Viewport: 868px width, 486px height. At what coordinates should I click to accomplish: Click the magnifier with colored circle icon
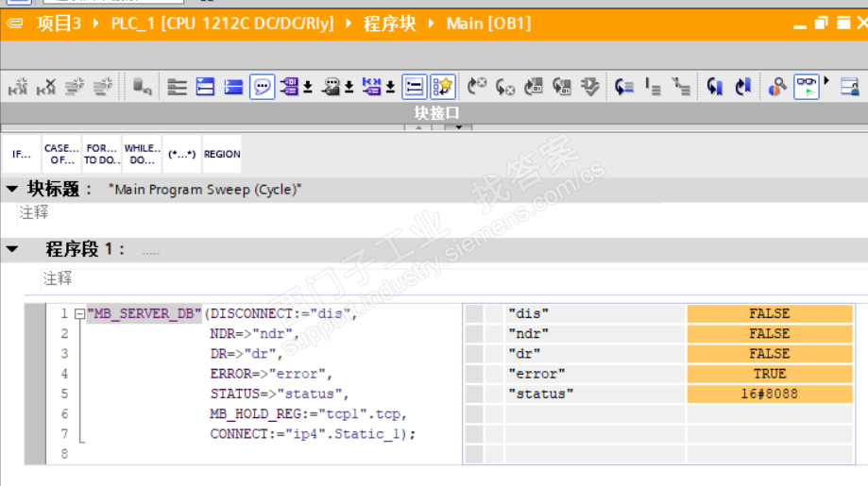click(x=777, y=87)
